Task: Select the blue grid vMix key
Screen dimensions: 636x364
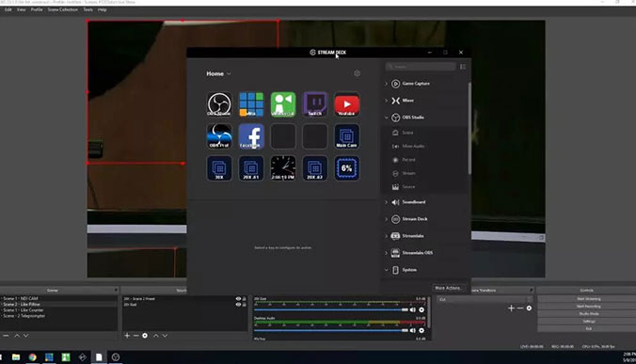Action: click(x=251, y=104)
